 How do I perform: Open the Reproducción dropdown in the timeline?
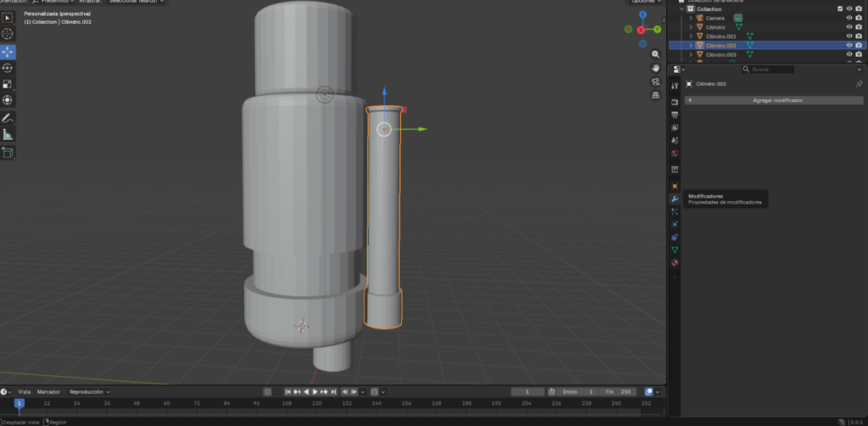[89, 392]
